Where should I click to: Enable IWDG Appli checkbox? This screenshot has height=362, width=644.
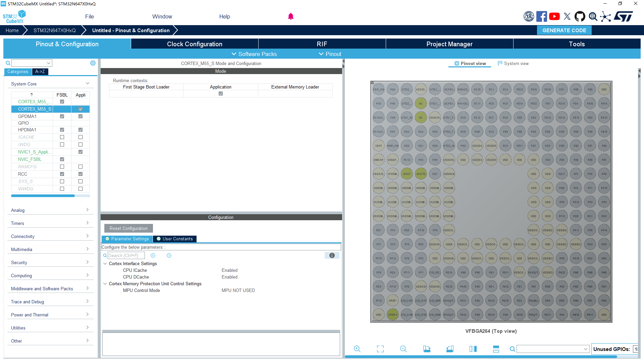point(80,144)
